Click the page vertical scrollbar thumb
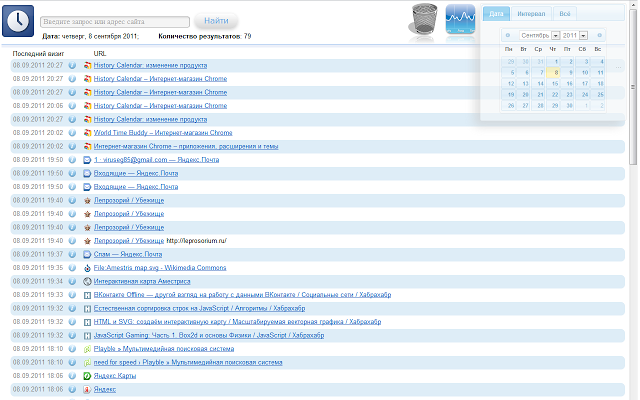 pyautogui.click(x=633, y=87)
